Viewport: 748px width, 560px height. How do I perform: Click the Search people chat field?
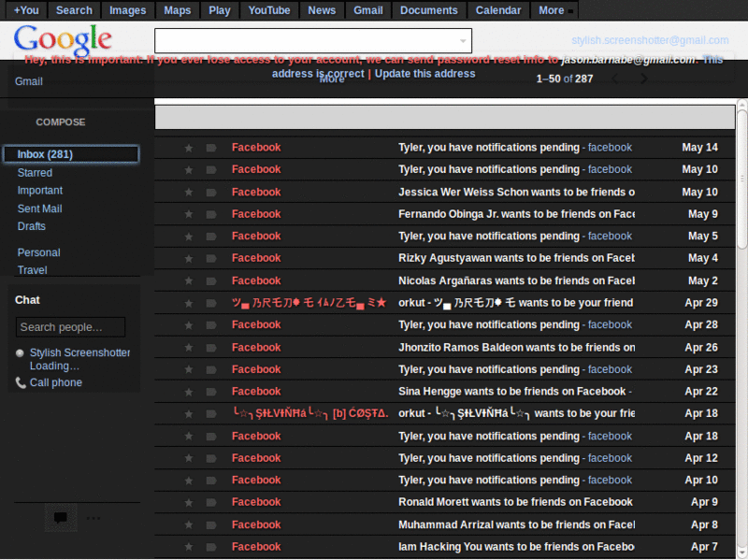point(70,327)
